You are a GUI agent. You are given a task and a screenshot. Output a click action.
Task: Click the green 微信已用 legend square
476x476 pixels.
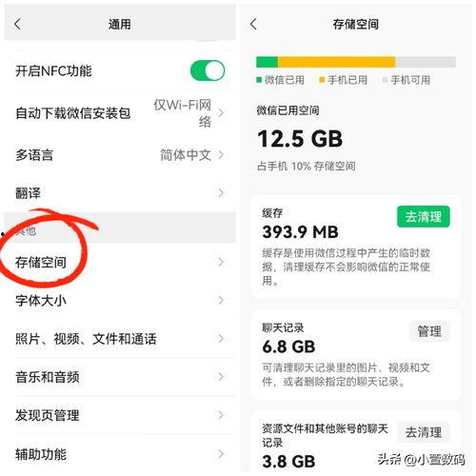259,80
